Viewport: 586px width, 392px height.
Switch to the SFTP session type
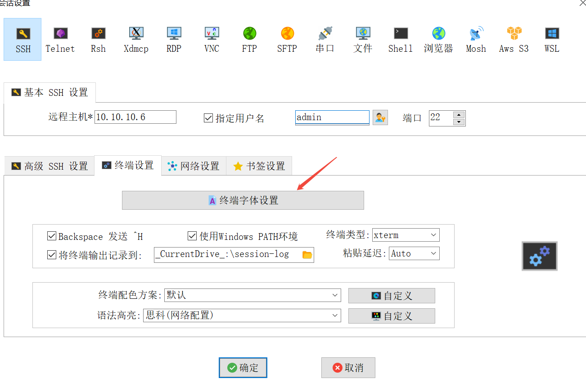(x=287, y=39)
